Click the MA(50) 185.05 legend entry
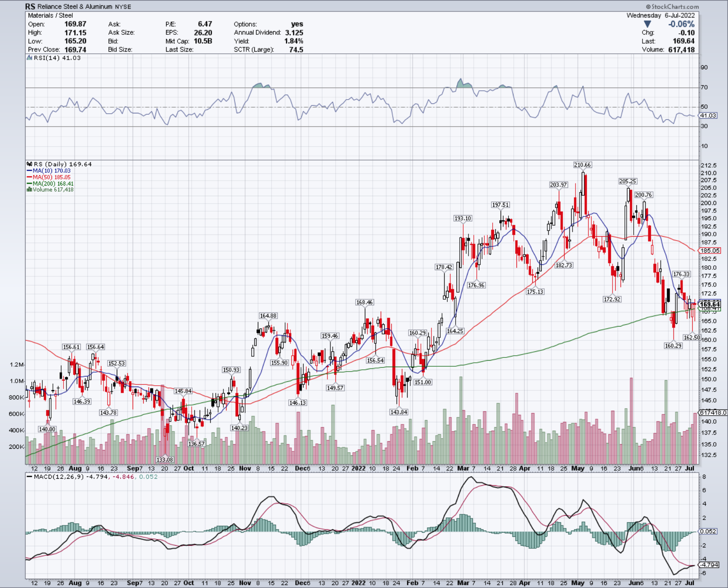This screenshot has width=728, height=588. [48, 177]
